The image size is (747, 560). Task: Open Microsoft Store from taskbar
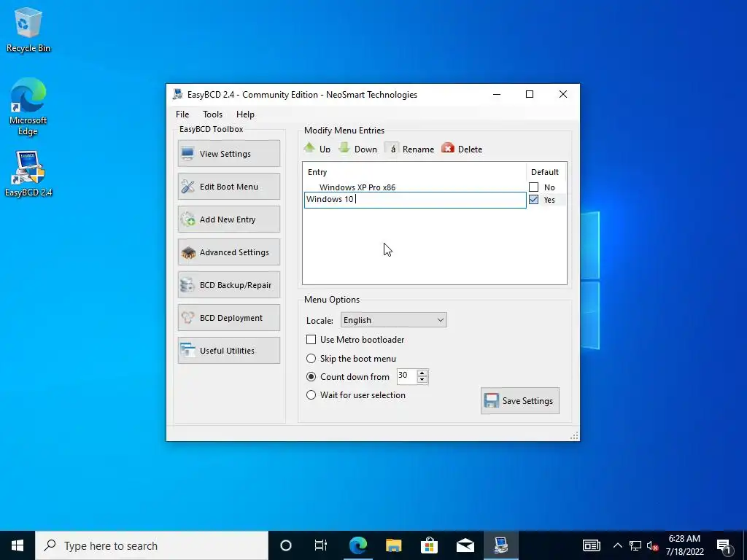tap(429, 545)
